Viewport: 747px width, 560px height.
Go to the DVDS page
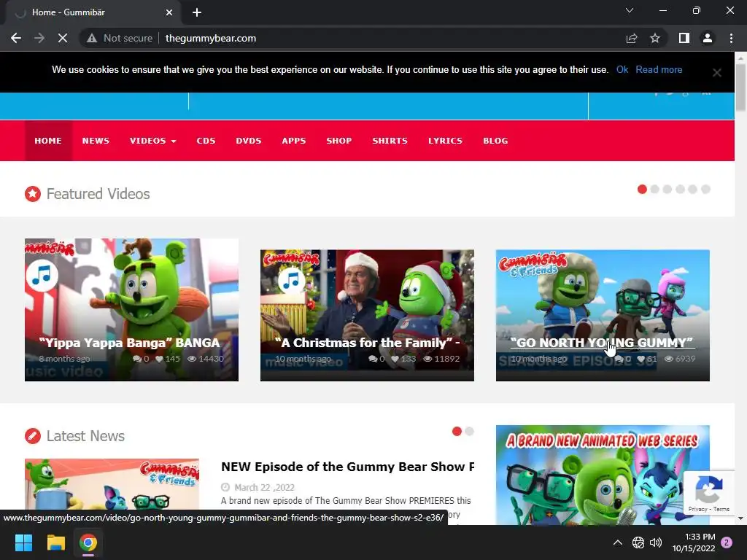click(x=249, y=141)
